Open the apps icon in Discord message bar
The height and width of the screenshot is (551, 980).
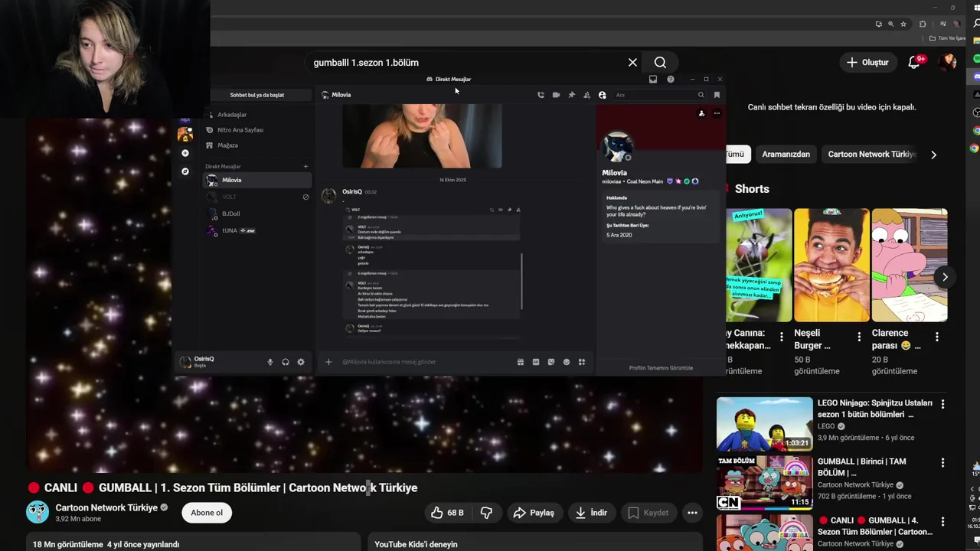coord(582,362)
